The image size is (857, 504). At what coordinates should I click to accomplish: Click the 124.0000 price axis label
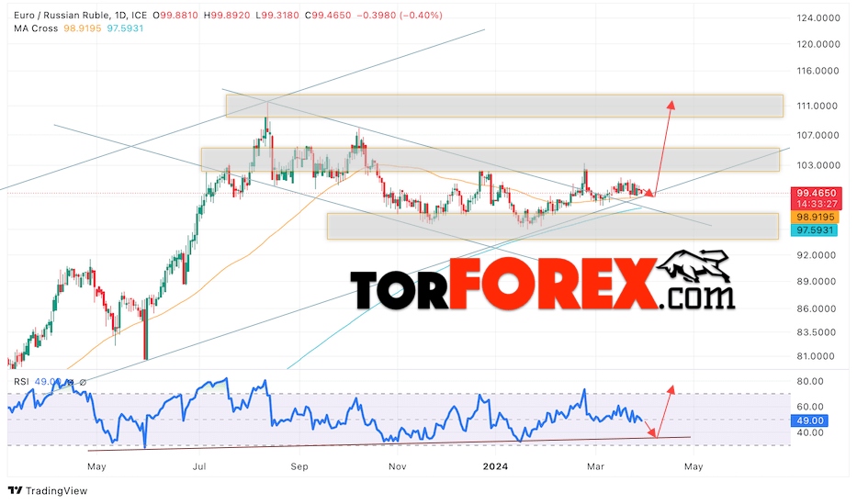pyautogui.click(x=818, y=18)
